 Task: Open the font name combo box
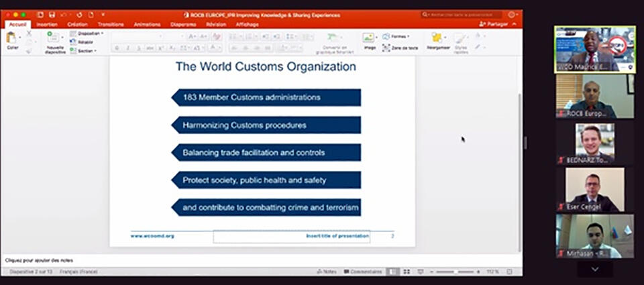(138, 37)
